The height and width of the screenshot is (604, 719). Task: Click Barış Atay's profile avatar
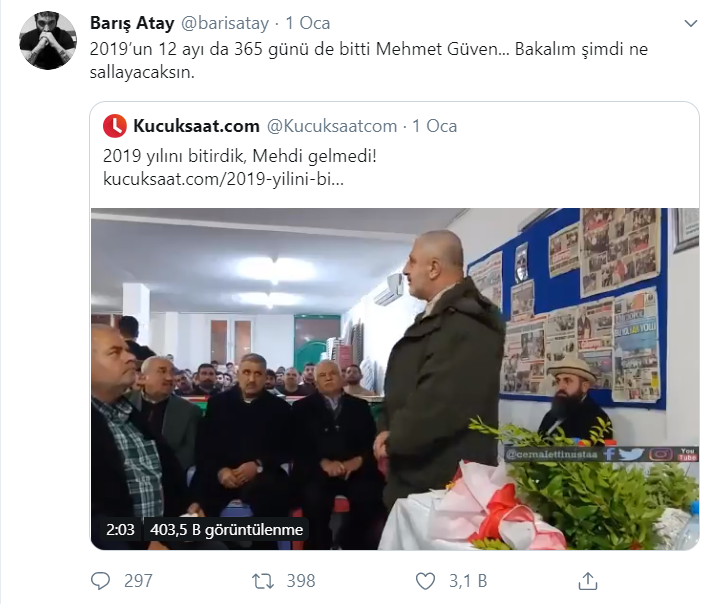pos(48,40)
